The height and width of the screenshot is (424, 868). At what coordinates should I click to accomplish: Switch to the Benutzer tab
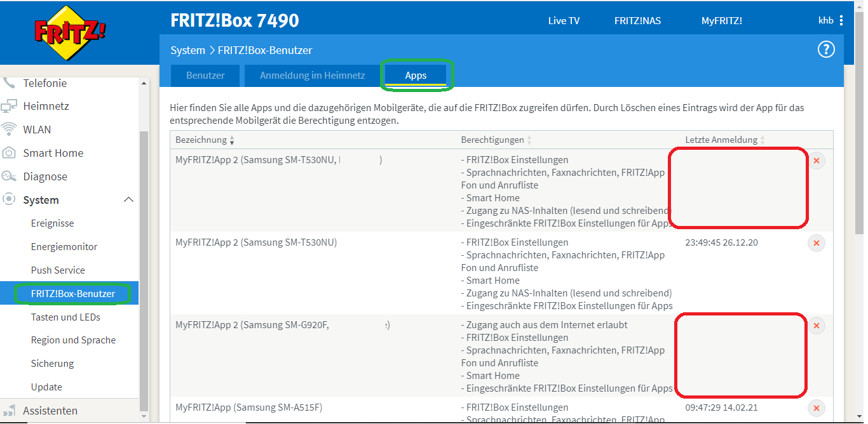[205, 76]
